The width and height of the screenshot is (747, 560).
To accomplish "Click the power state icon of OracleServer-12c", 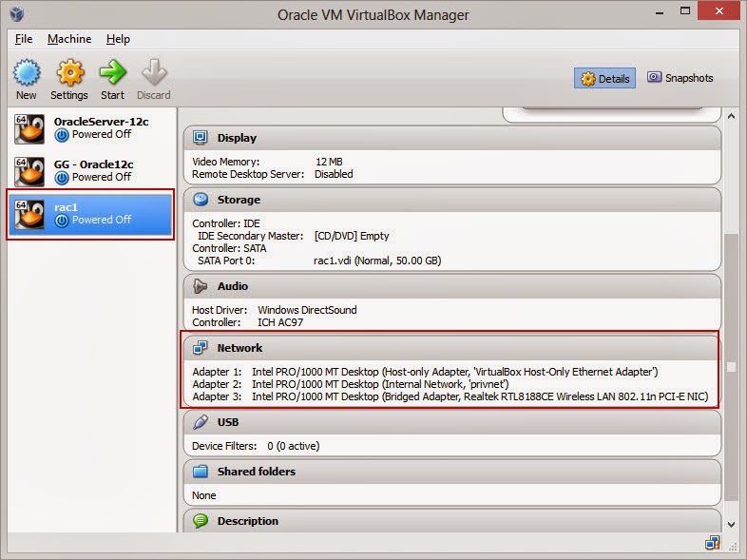I will pos(62,135).
